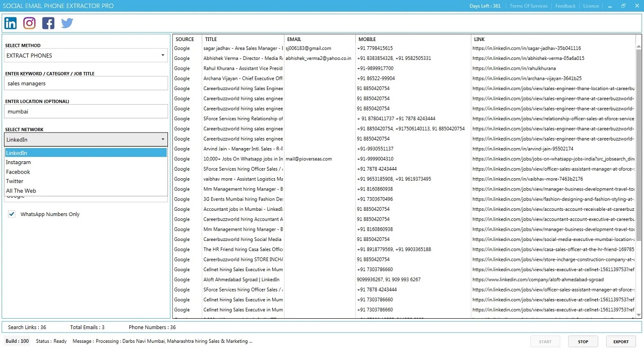This screenshot has height=348, width=644.
Task: Click the EXPORT button
Action: (x=620, y=341)
